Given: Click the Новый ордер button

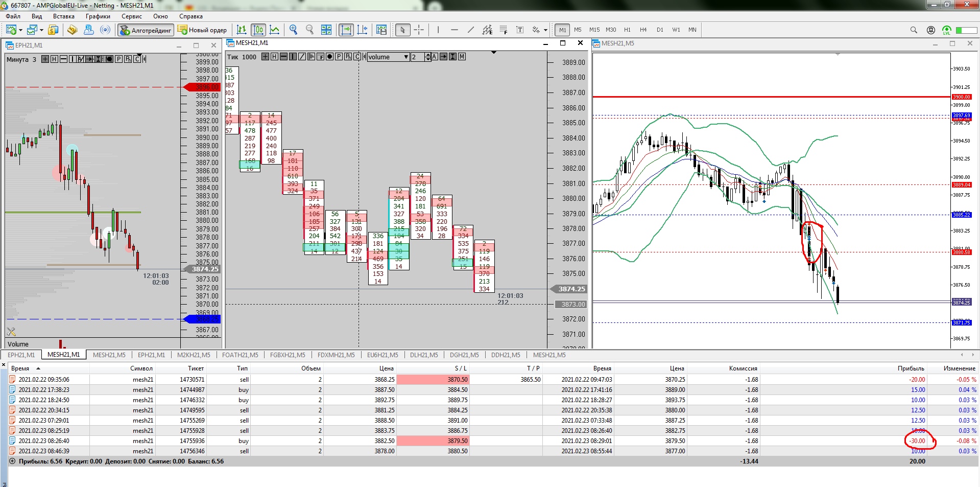Looking at the screenshot, I should (202, 30).
